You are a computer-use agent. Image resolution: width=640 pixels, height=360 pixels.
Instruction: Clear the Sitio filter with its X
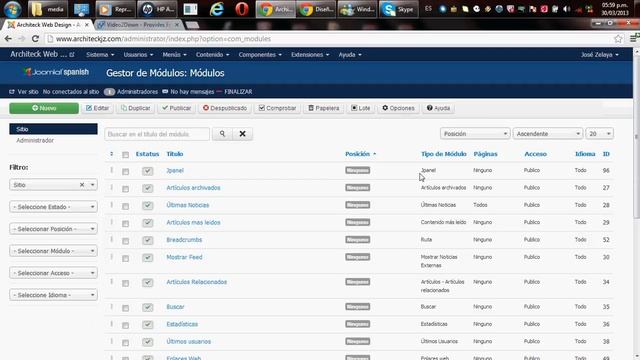[x=82, y=185]
